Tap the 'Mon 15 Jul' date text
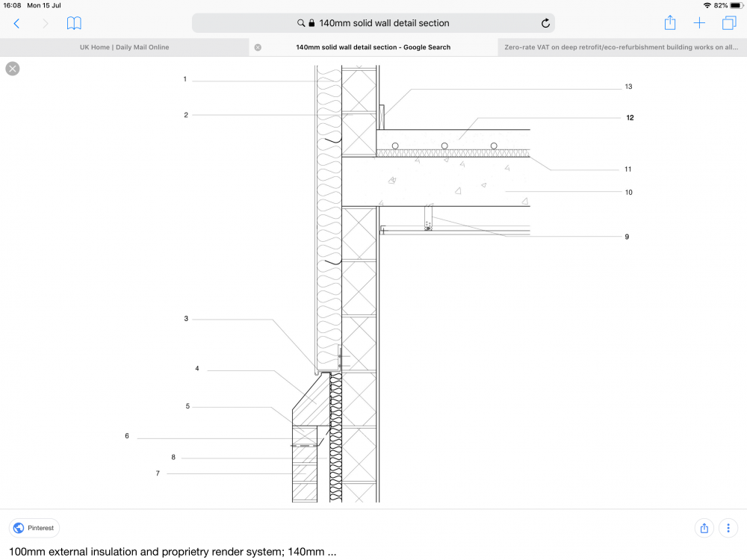747x560 pixels. click(x=44, y=5)
